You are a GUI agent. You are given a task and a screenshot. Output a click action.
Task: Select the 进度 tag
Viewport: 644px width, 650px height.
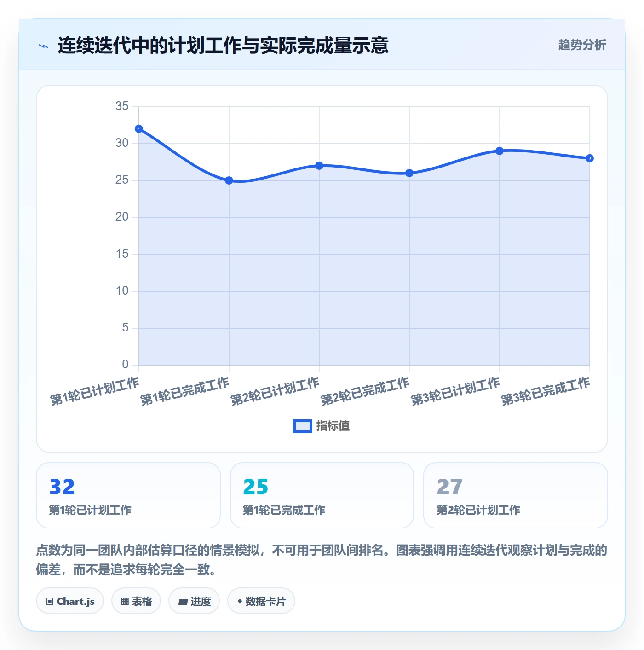[x=194, y=601]
